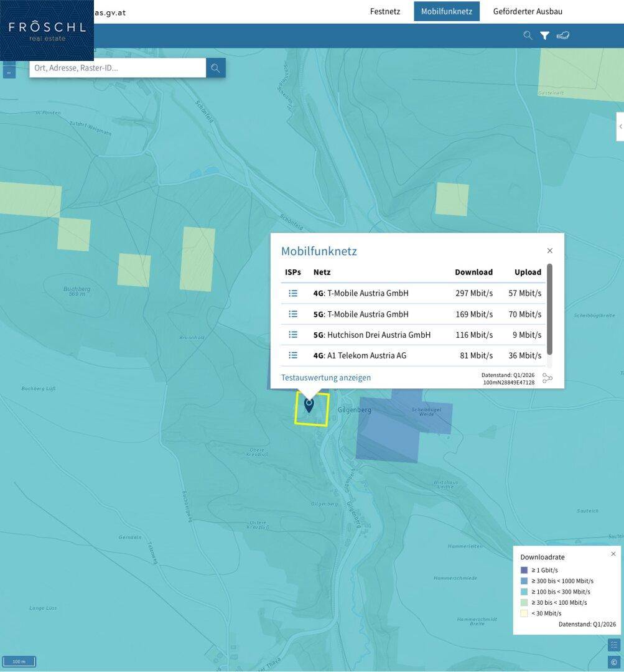Open the search magnifier in the blue toolbar
The height and width of the screenshot is (672, 624).
click(x=528, y=35)
